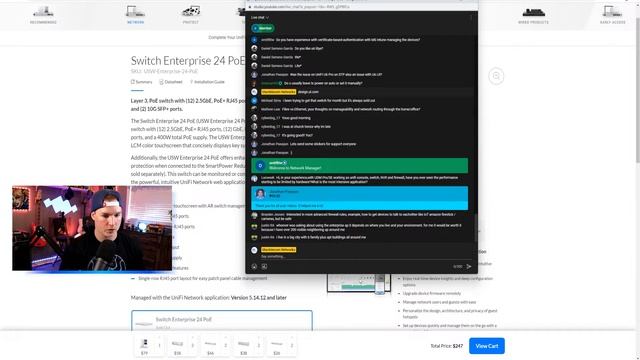Click the 'Have good morning' chat message
This screenshot has width=640, height=360.
296,118
